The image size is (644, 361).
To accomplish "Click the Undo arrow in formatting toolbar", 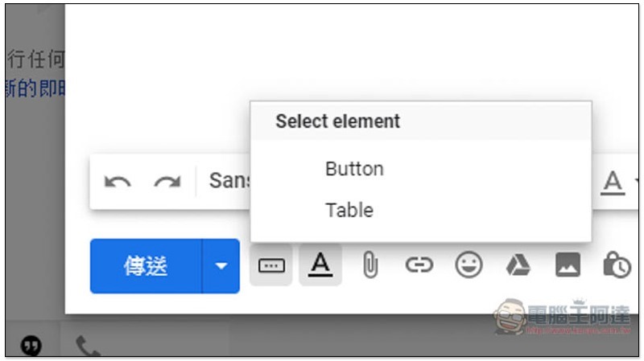I will click(118, 182).
